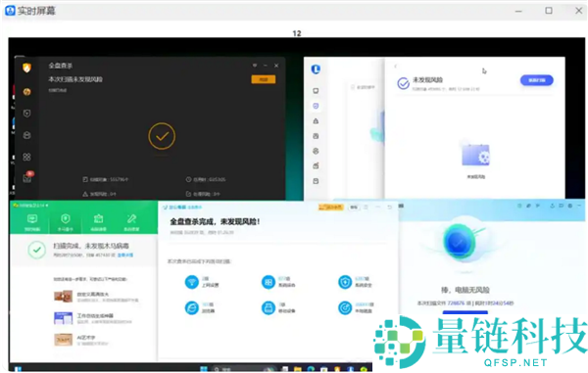
Task: Open the red-badged icon in the dark sidebar
Action: pos(27,177)
